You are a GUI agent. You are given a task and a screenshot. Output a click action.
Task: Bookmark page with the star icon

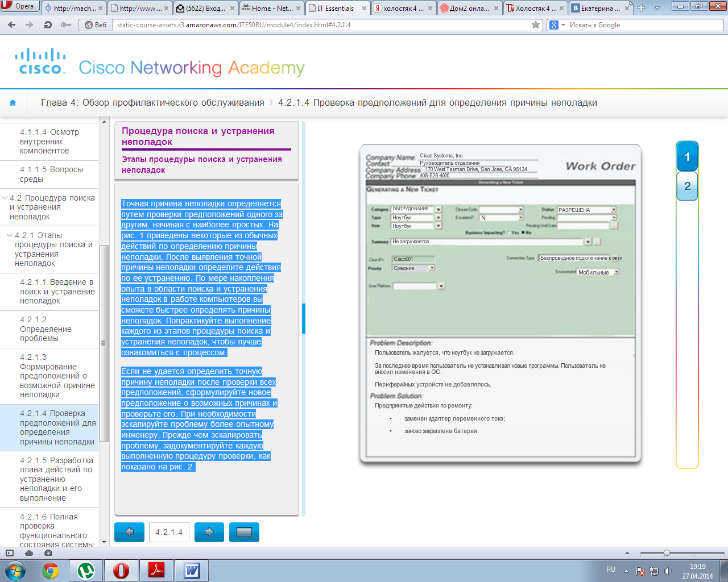click(x=536, y=25)
